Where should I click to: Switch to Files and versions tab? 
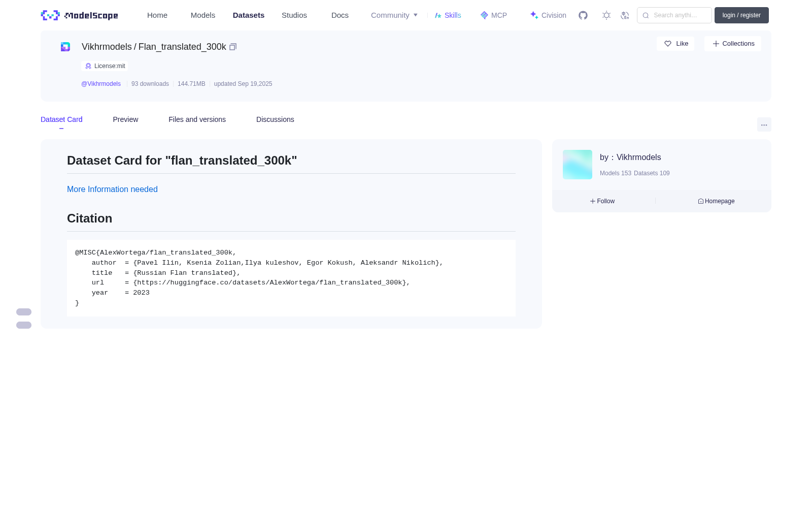[197, 119]
